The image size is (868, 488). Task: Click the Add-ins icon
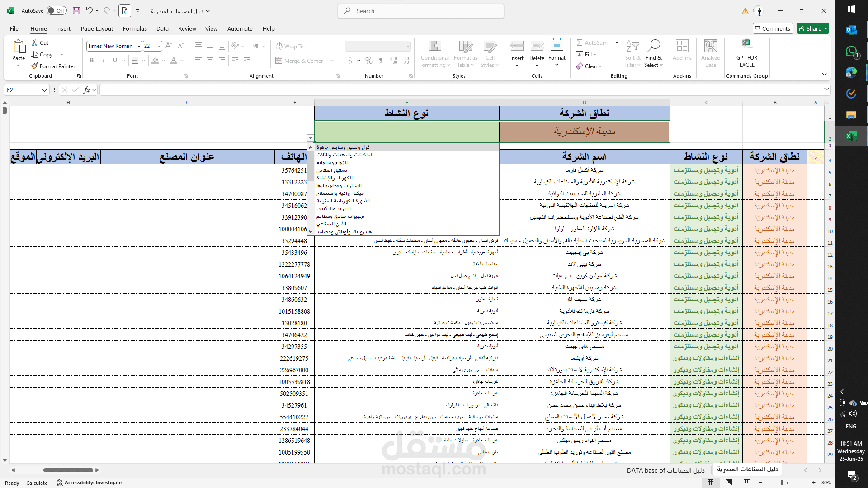click(x=682, y=46)
